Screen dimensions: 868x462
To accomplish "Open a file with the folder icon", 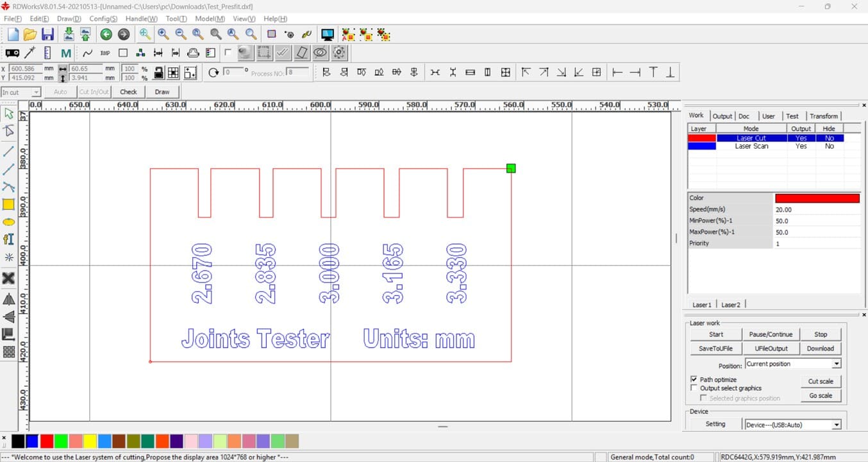I will (x=29, y=35).
